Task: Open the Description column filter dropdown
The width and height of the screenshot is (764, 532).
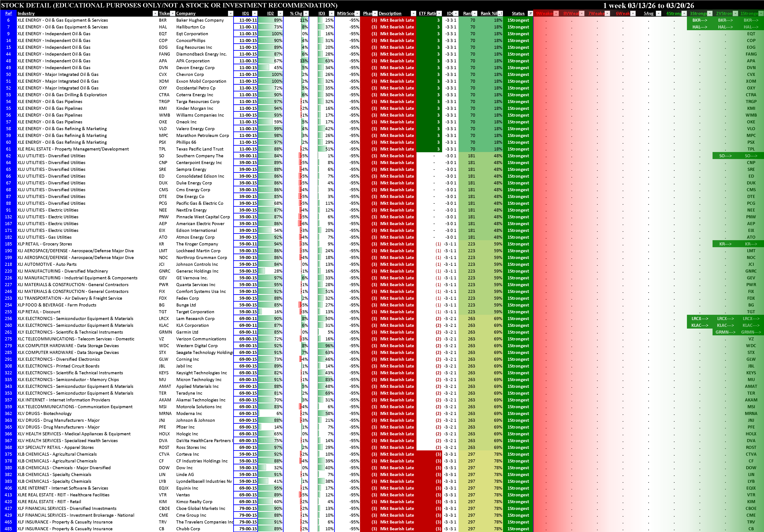Action: (413, 14)
